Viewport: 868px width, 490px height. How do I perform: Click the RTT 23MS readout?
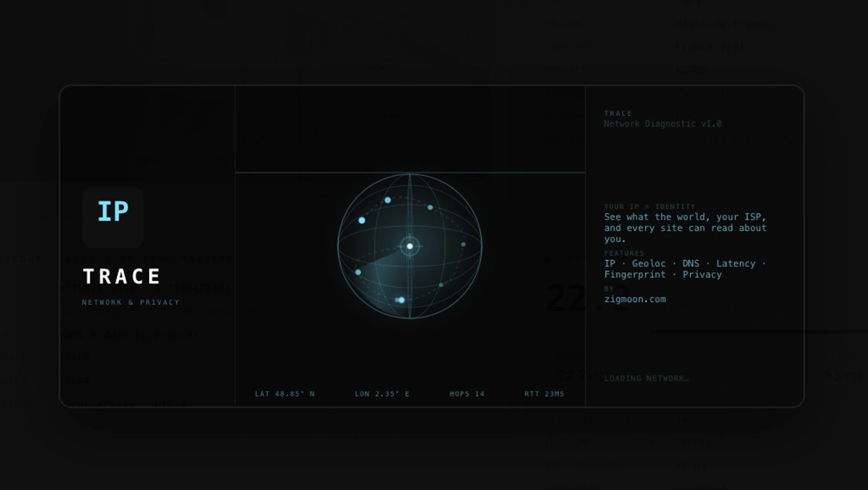point(544,393)
